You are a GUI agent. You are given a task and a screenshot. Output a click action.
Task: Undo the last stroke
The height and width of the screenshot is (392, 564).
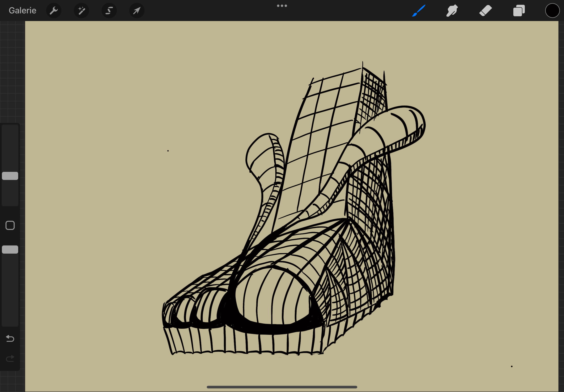(x=10, y=339)
